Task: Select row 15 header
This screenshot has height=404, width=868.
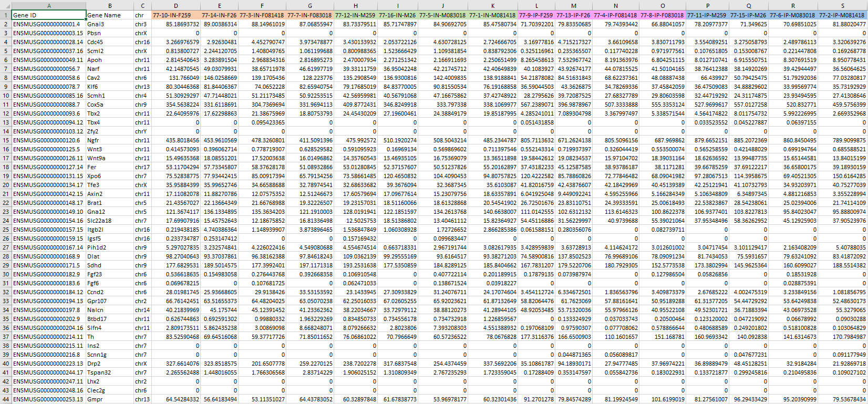Action: pyautogui.click(x=6, y=140)
